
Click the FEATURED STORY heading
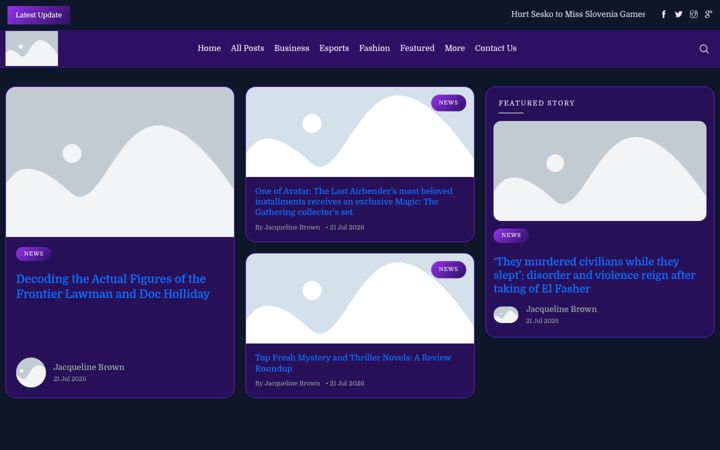point(537,103)
